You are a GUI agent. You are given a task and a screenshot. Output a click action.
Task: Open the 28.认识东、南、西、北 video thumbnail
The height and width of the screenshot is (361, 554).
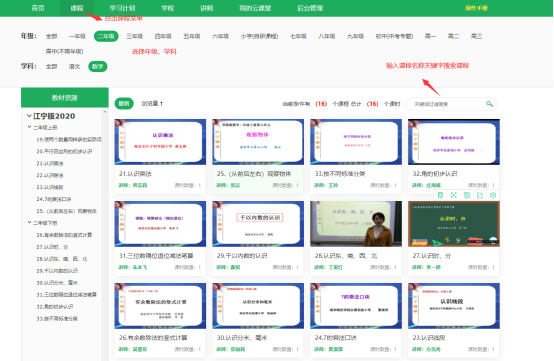tap(356, 224)
